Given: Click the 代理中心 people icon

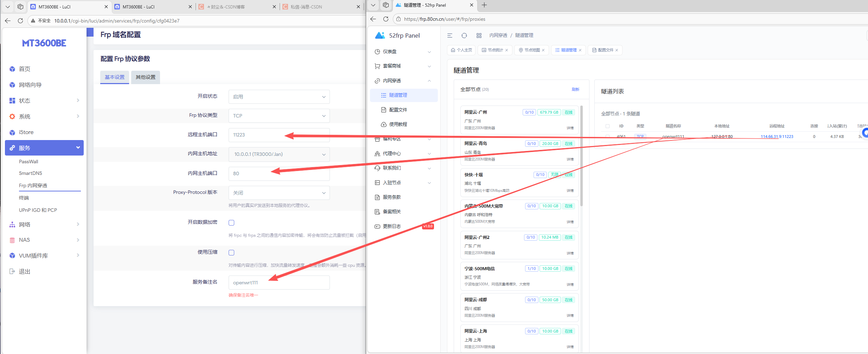Looking at the screenshot, I should (x=377, y=154).
